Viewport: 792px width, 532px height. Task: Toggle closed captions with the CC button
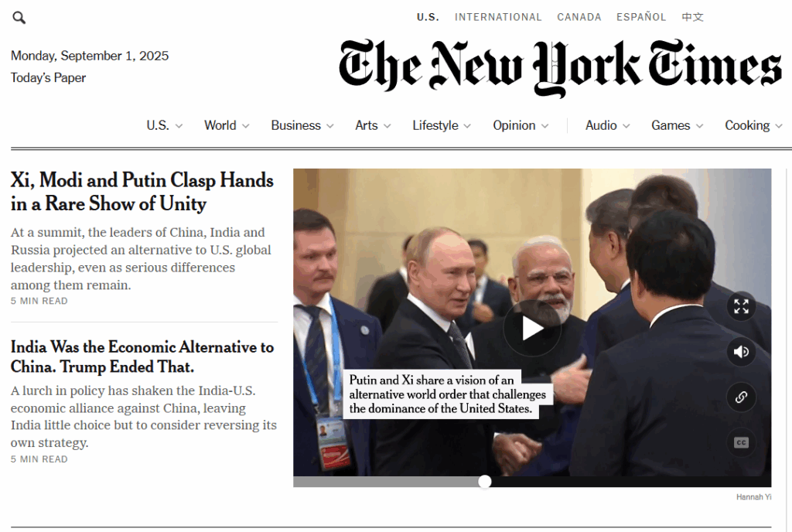tap(741, 442)
